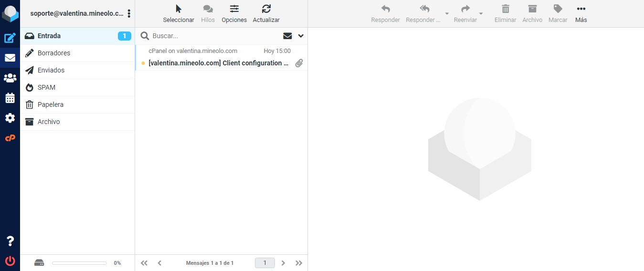The height and width of the screenshot is (271, 644).
Task: Open the Opciones list options
Action: (x=234, y=14)
